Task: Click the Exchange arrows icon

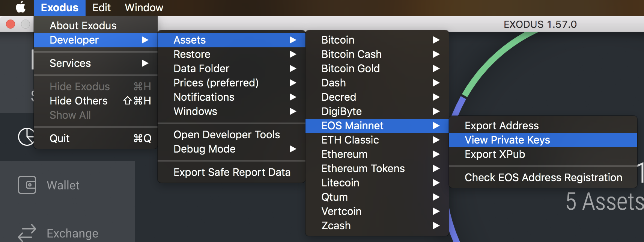Action: pos(27,233)
